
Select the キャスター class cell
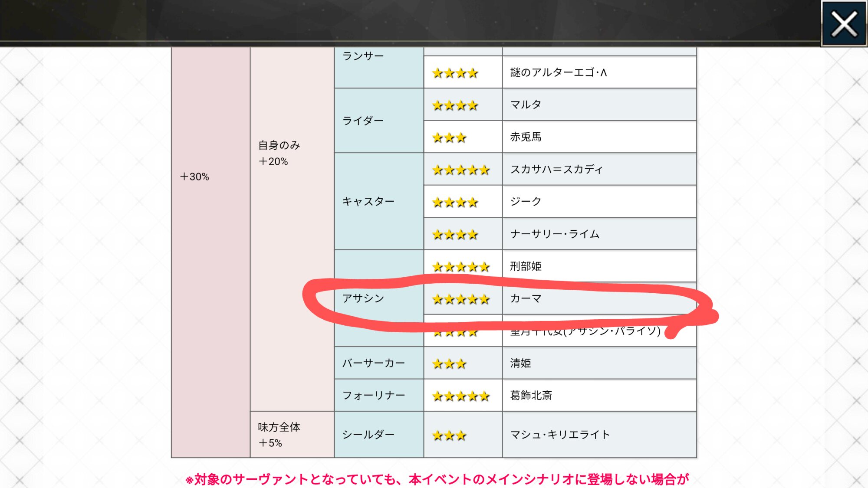[x=368, y=201]
